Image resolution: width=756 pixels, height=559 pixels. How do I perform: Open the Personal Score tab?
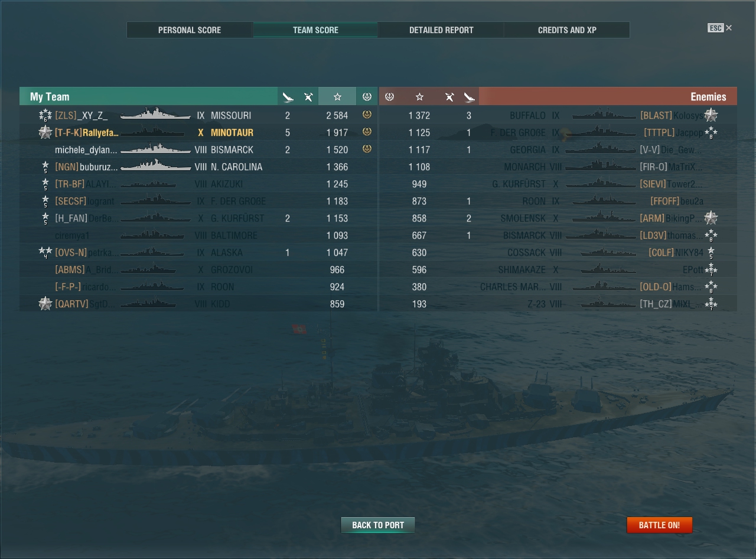pos(190,30)
